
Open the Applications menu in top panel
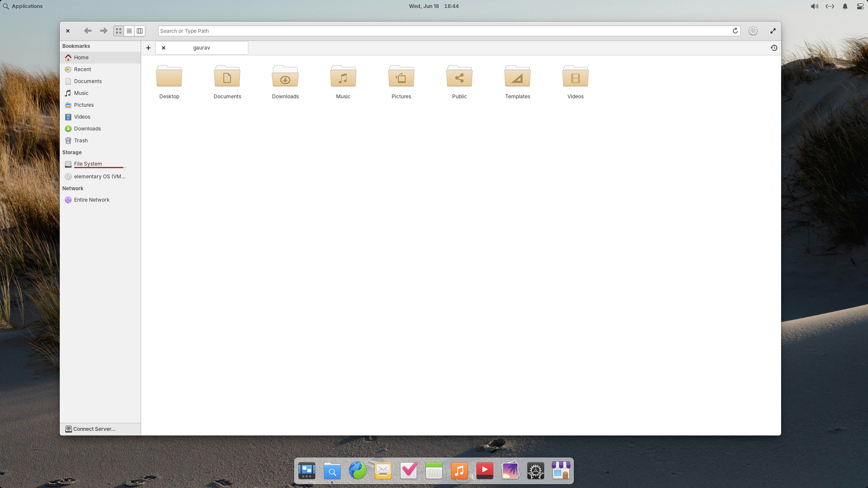pyautogui.click(x=23, y=6)
